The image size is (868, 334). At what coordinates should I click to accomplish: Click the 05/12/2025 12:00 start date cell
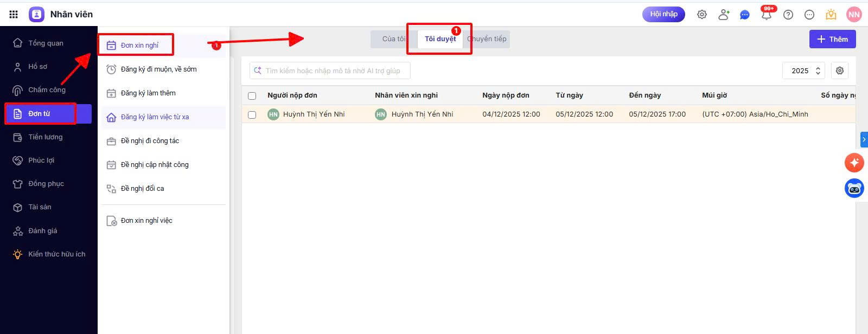[584, 114]
